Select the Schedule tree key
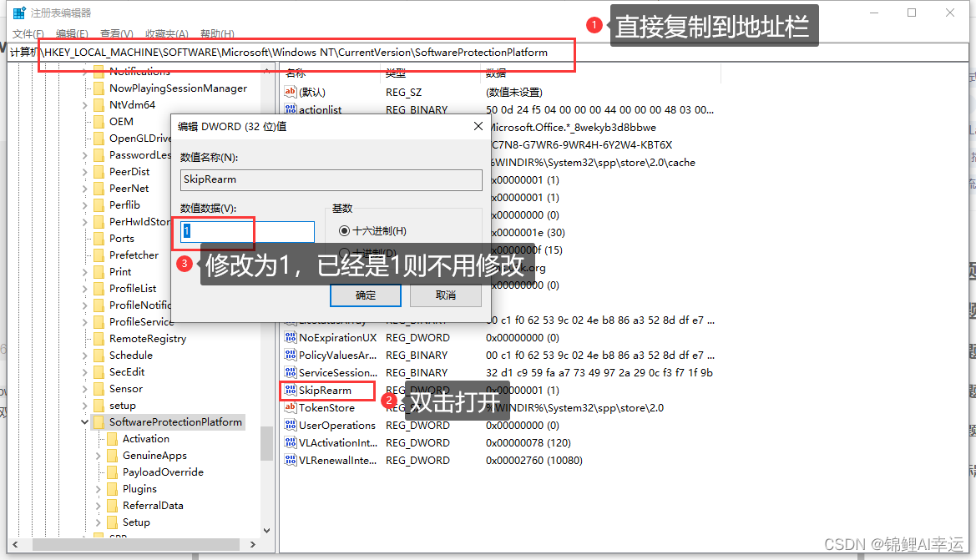This screenshot has width=976, height=560. pyautogui.click(x=131, y=356)
